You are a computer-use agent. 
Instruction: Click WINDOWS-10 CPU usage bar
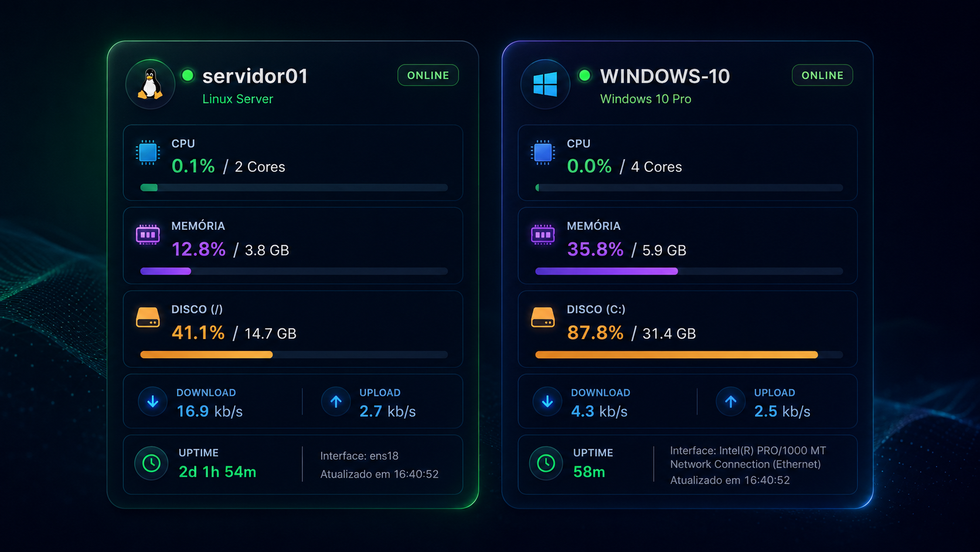tap(689, 188)
